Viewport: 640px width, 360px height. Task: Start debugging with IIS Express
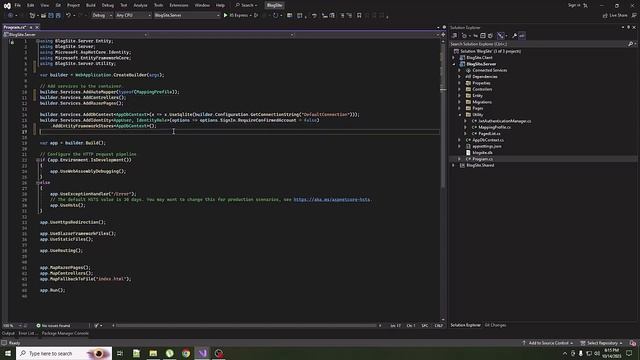click(x=236, y=15)
